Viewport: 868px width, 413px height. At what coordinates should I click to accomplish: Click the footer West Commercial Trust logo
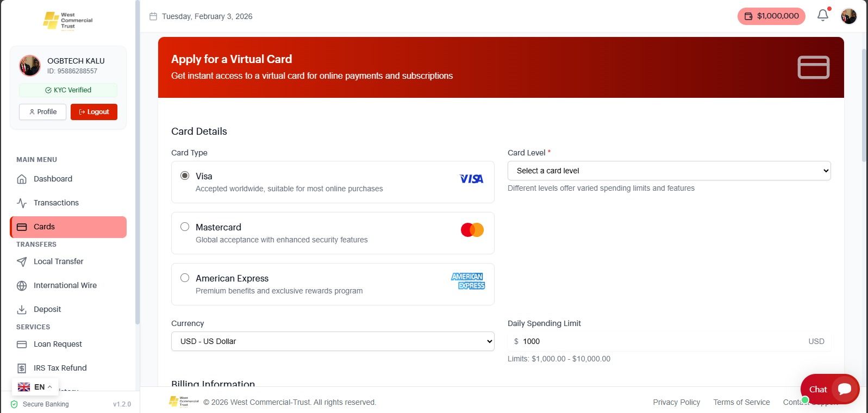point(184,402)
